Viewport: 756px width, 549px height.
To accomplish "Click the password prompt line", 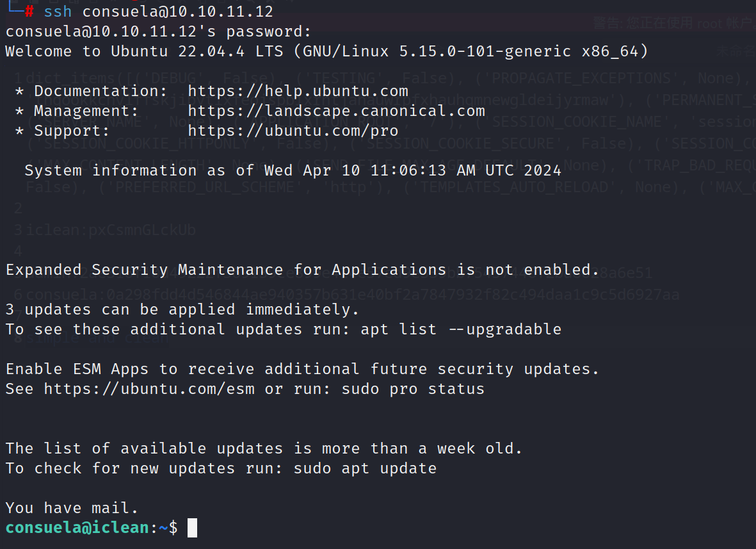I will (x=158, y=31).
